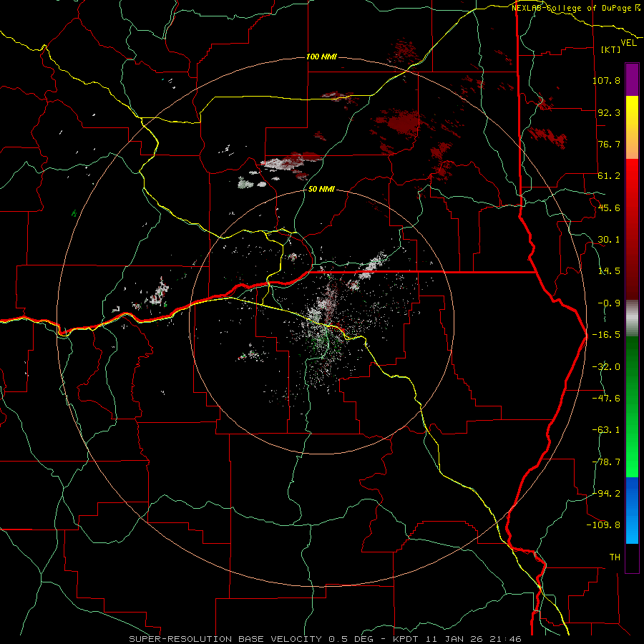Pick the purple segment of velocity color bar
This screenshot has width=644, height=644.
click(632, 80)
